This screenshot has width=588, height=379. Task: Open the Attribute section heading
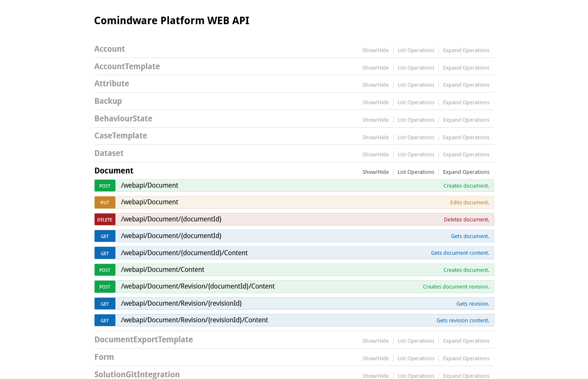(x=112, y=84)
